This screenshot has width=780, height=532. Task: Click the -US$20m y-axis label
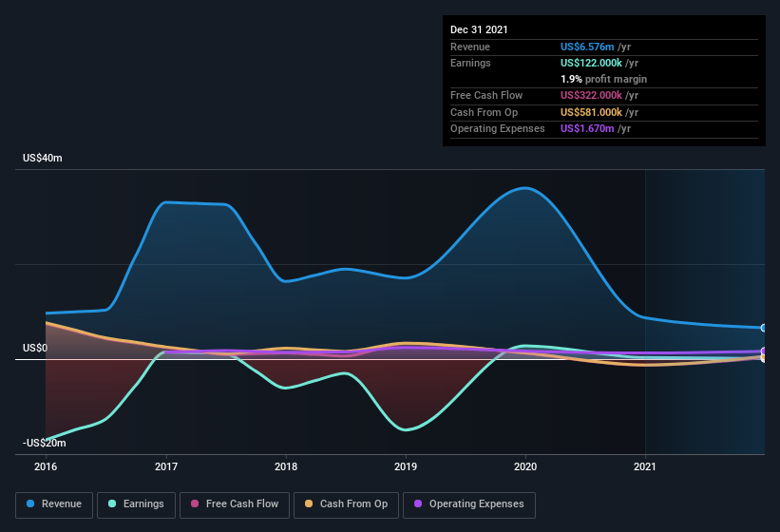45,443
